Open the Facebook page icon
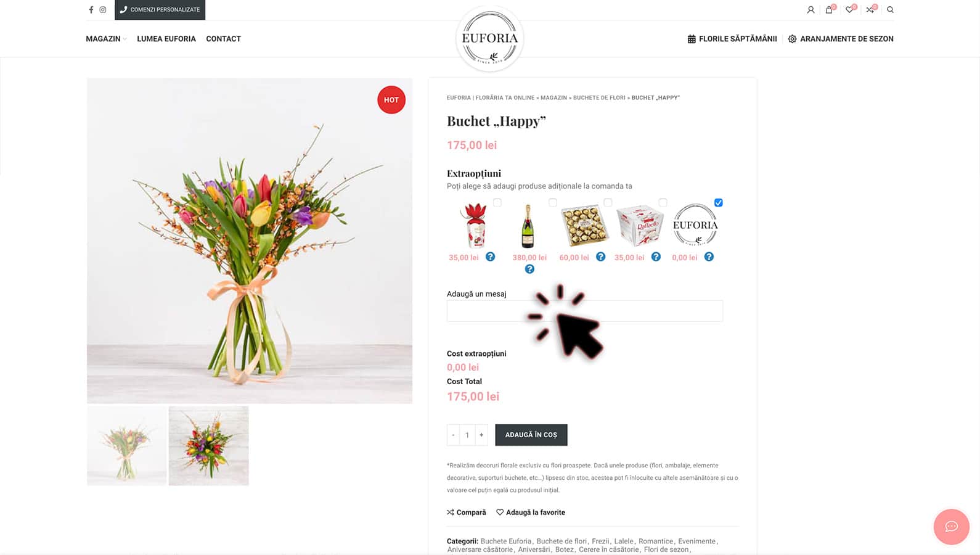This screenshot has width=980, height=555. coord(91,10)
